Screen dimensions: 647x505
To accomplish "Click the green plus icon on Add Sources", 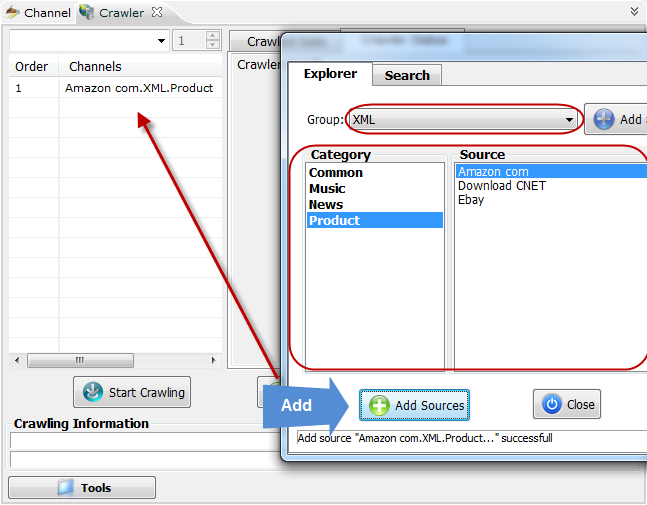I will pyautogui.click(x=379, y=405).
